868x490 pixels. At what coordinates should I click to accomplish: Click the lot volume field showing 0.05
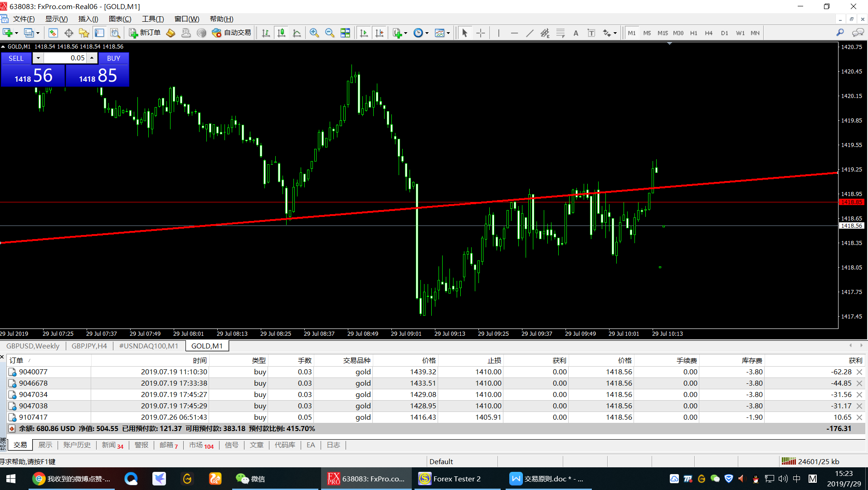click(x=65, y=58)
